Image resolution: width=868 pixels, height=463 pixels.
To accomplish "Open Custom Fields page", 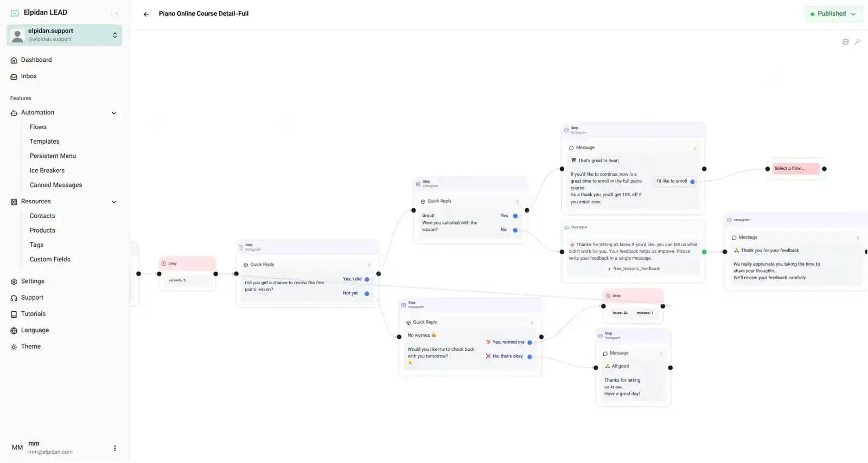I will 50,259.
